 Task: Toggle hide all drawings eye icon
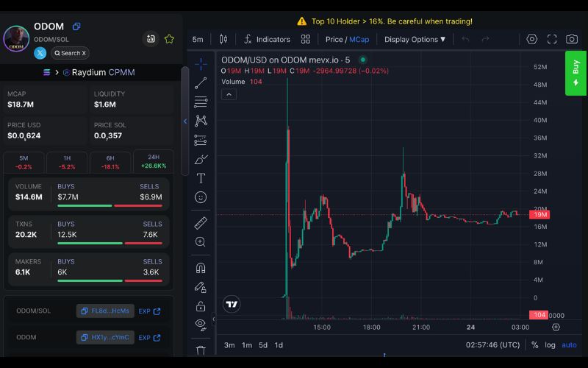[201, 325]
